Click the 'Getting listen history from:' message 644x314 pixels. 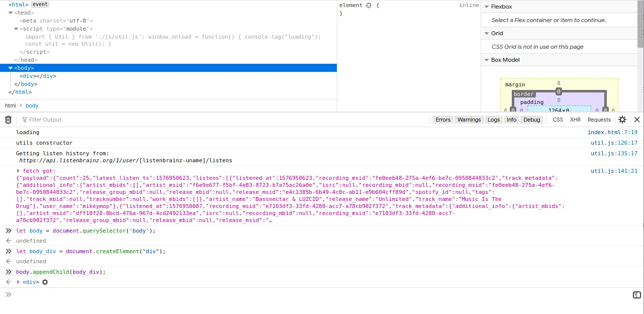click(62, 154)
